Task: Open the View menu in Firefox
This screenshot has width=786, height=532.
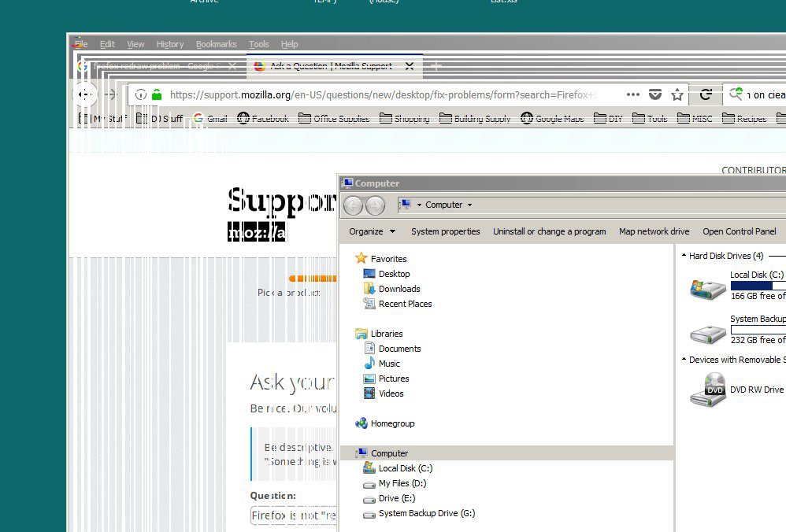Action: pos(135,44)
